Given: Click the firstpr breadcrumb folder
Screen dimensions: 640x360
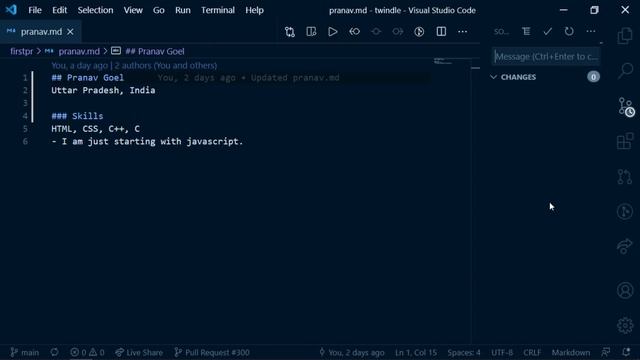Looking at the screenshot, I should pyautogui.click(x=21, y=51).
